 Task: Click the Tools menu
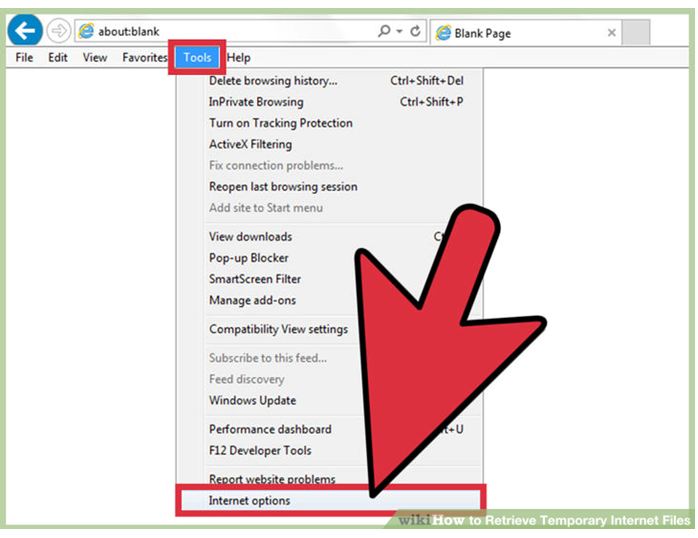197,57
